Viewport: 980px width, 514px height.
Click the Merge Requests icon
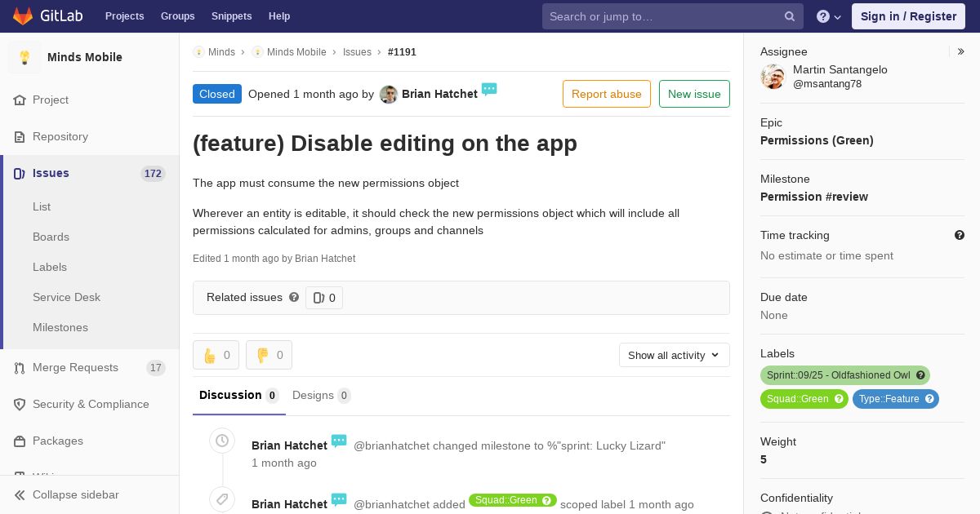[x=20, y=368]
